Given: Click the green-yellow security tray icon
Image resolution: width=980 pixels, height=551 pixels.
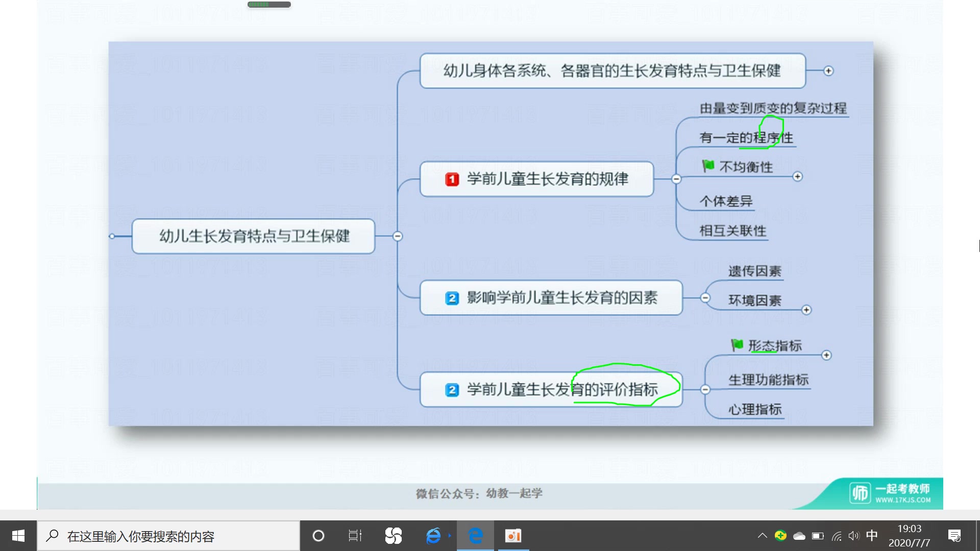Looking at the screenshot, I should pyautogui.click(x=780, y=536).
